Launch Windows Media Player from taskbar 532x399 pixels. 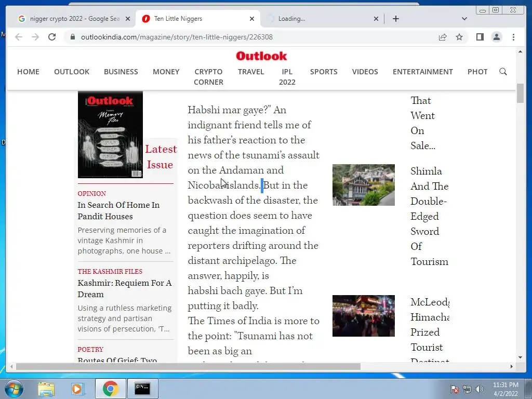[x=77, y=389]
